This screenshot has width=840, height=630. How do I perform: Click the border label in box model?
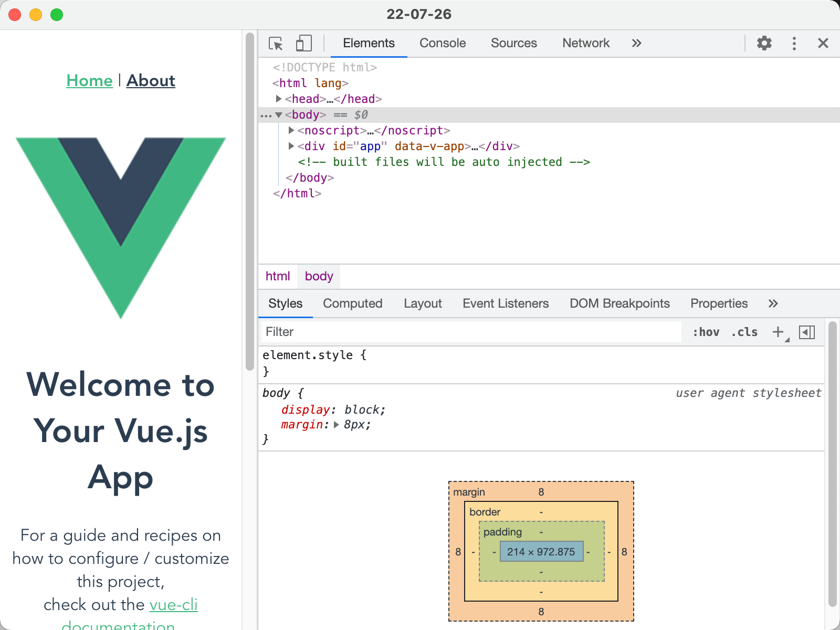click(485, 512)
